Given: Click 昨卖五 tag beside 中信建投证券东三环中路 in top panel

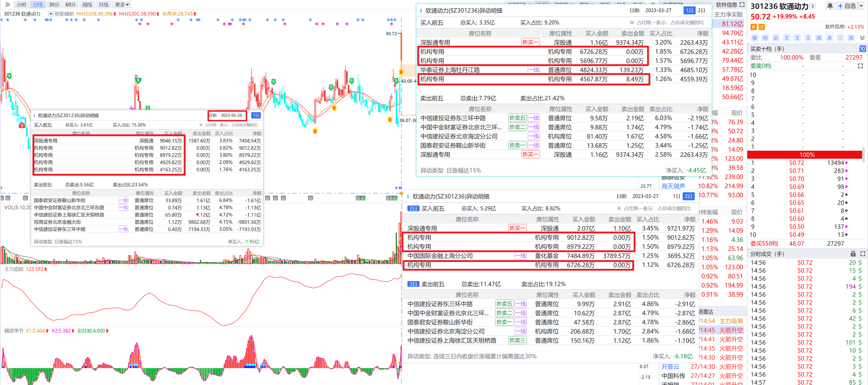Looking at the screenshot, I should tap(517, 118).
